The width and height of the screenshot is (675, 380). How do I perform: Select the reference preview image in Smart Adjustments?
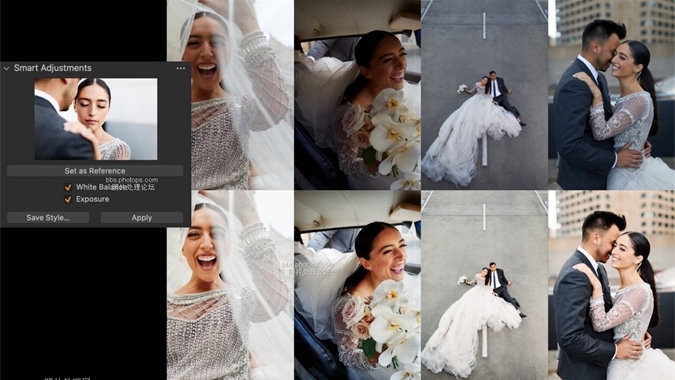coord(96,119)
